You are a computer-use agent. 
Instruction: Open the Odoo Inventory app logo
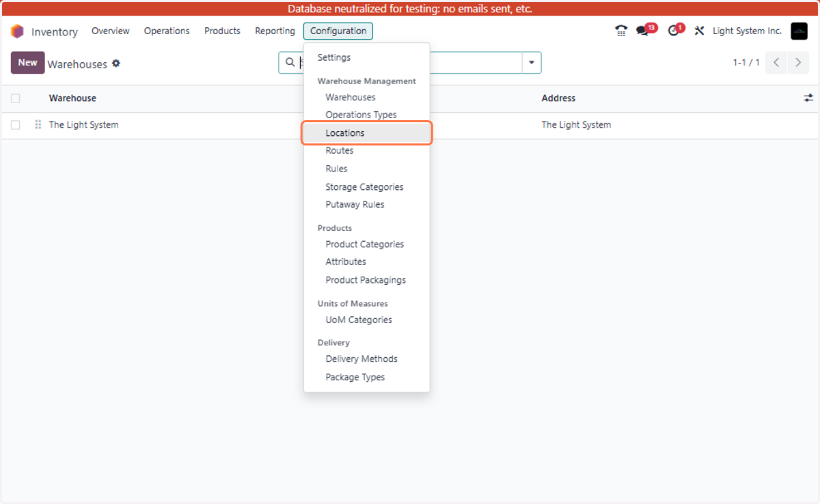pyautogui.click(x=17, y=31)
